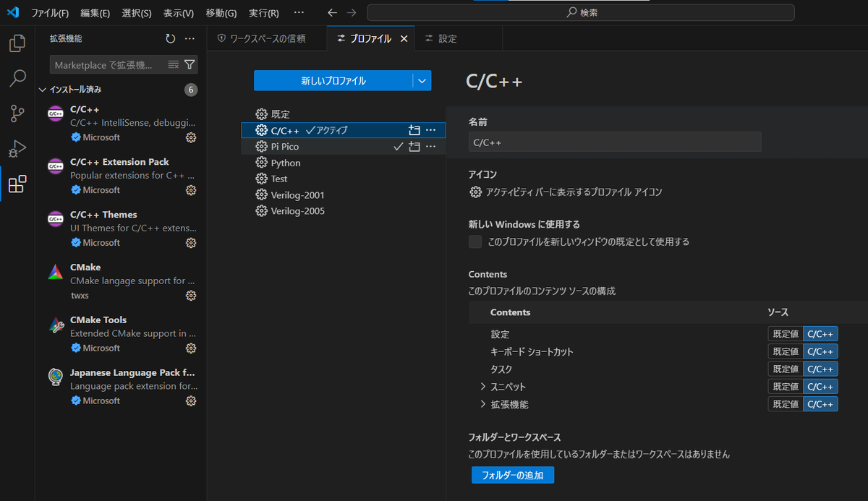Click the 新しいプロファイル button
Viewport: 868px width, 501px height.
(333, 81)
